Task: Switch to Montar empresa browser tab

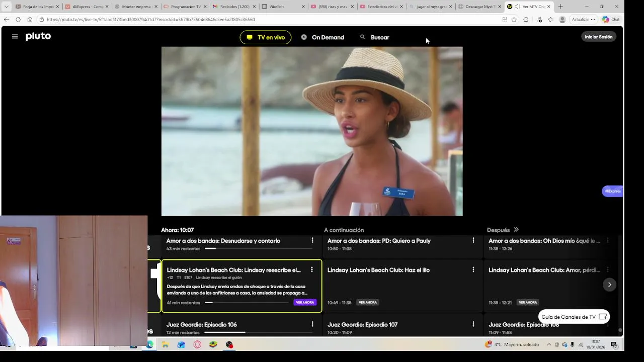Action: tap(136, 7)
